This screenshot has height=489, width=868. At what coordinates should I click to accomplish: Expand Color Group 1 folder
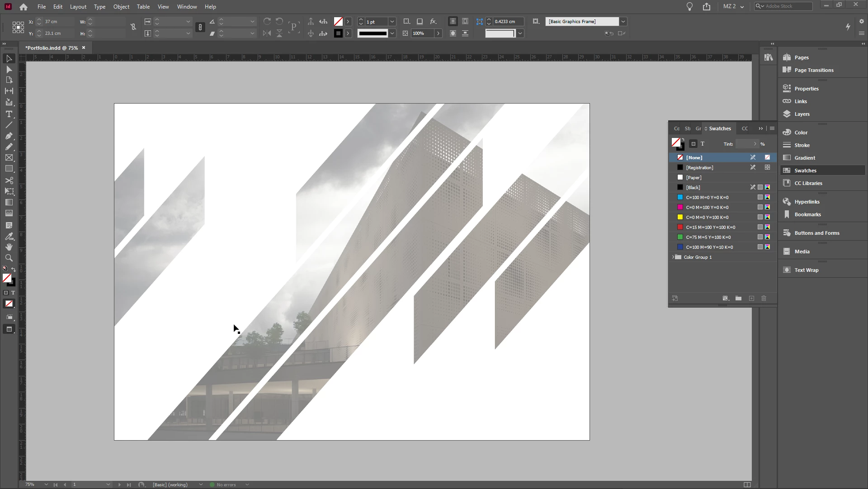click(x=673, y=257)
